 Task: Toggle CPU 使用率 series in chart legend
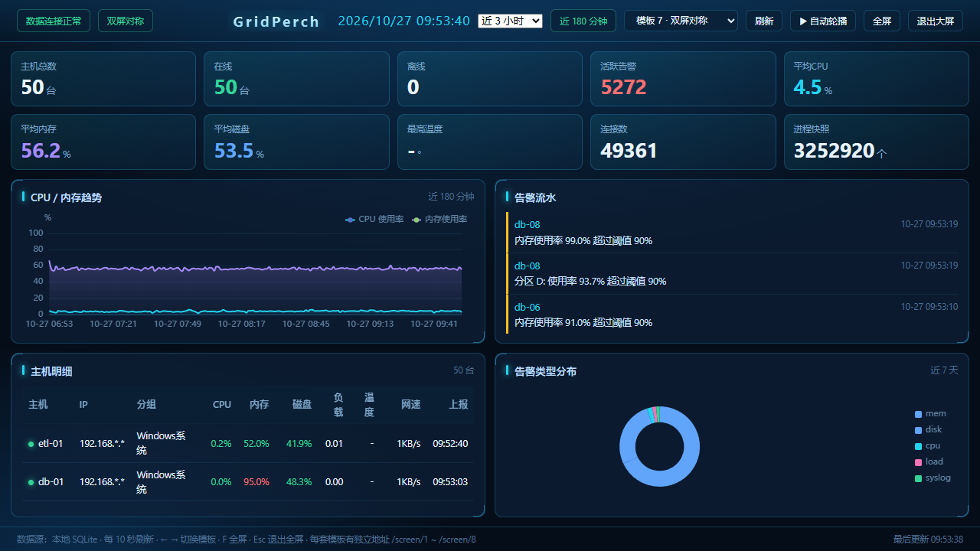point(374,219)
